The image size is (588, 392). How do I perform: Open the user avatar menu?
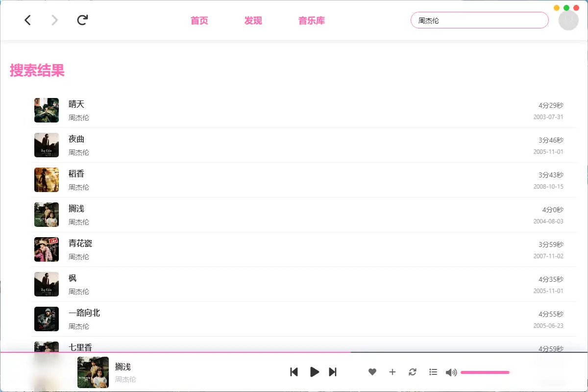[568, 20]
